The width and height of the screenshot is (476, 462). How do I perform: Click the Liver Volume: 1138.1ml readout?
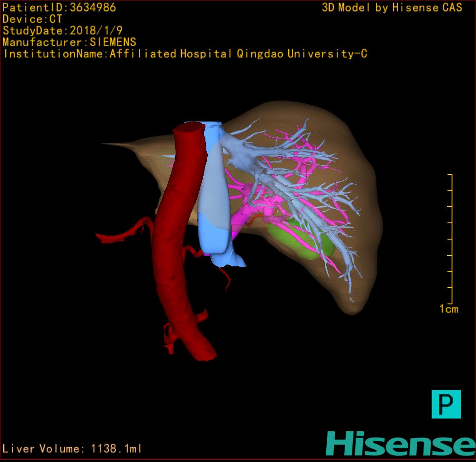71,448
